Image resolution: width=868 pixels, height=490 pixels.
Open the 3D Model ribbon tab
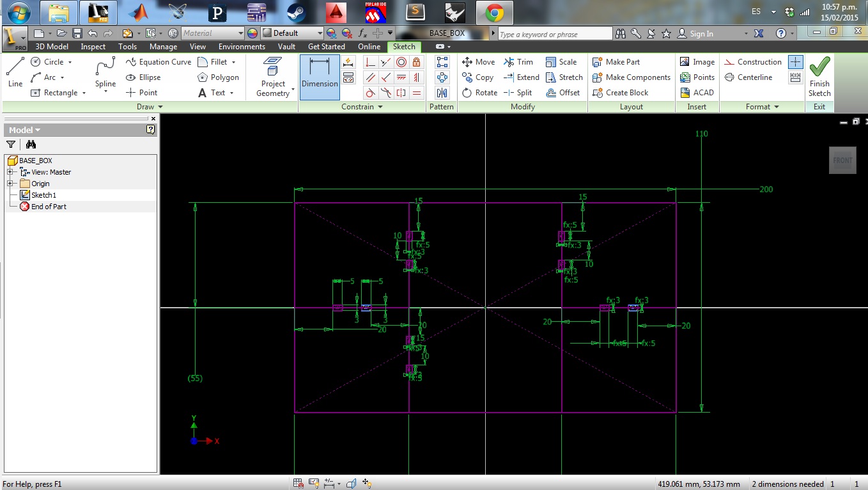[x=52, y=47]
